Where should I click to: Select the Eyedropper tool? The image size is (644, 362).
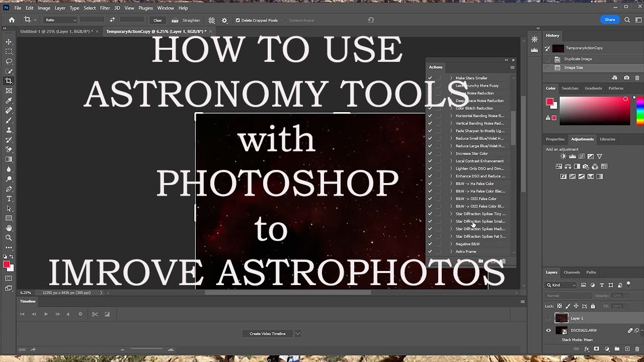click(x=9, y=101)
